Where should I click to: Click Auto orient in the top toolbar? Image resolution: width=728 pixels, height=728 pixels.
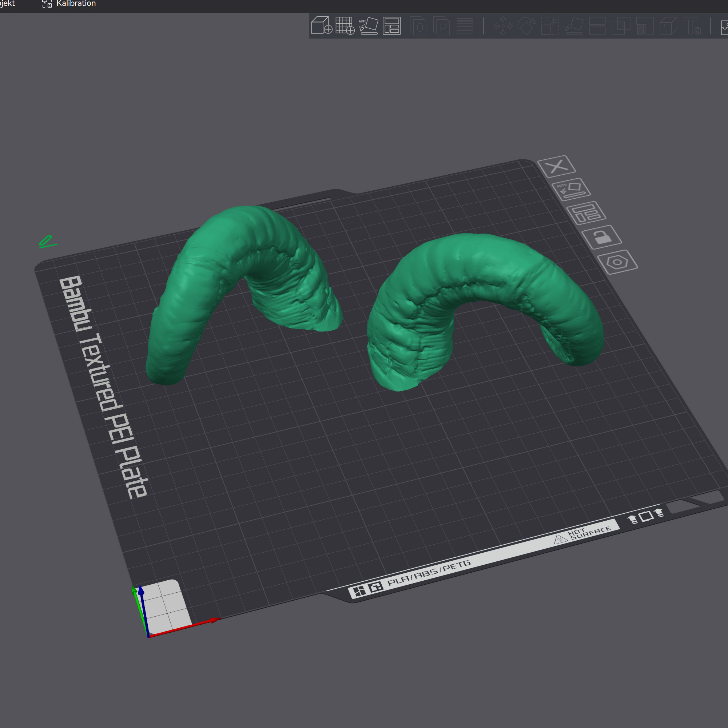[369, 25]
